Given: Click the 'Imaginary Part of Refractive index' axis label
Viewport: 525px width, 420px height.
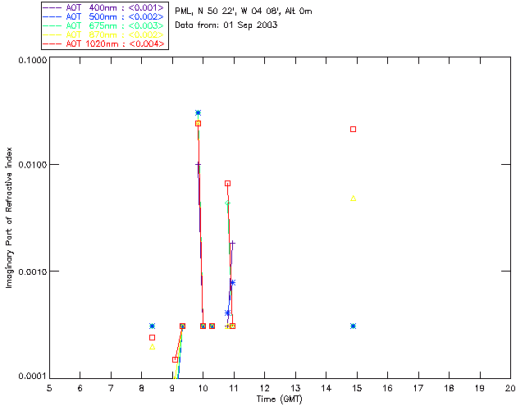Looking at the screenshot, I should (x=9, y=217).
